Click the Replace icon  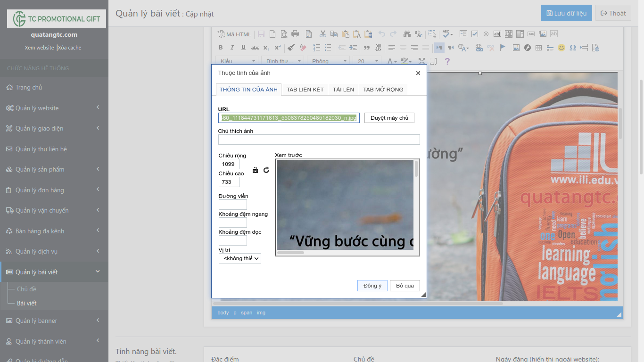(x=419, y=34)
